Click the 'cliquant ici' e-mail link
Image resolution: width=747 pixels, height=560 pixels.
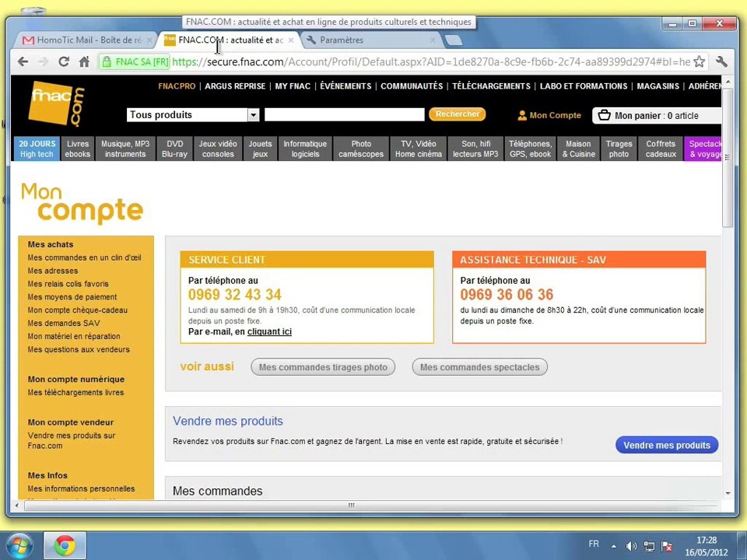[269, 331]
